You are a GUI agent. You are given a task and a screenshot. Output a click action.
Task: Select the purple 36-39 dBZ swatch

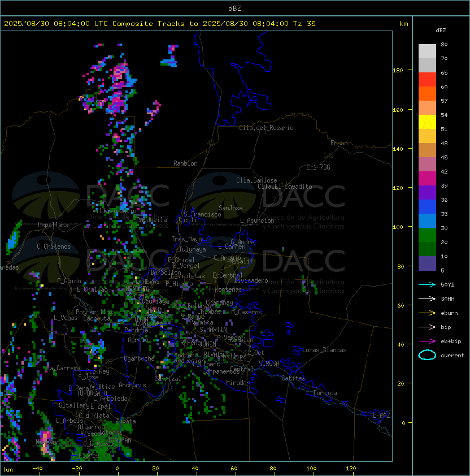click(x=427, y=192)
